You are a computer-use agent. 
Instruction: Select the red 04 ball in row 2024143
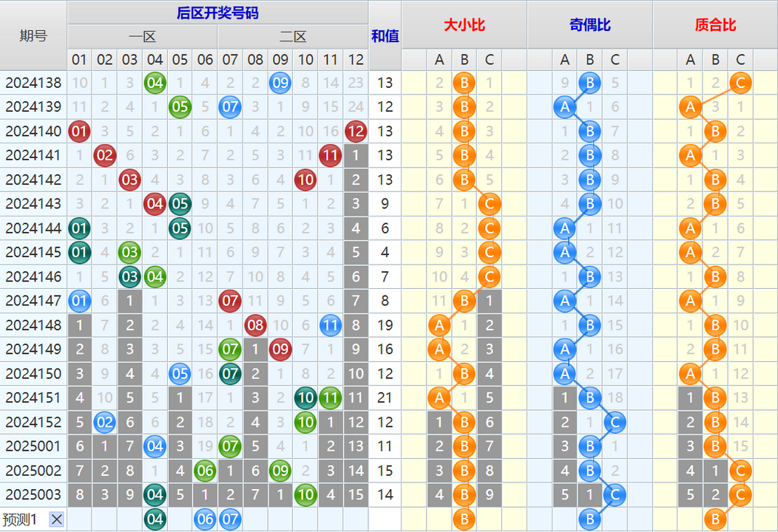point(155,204)
